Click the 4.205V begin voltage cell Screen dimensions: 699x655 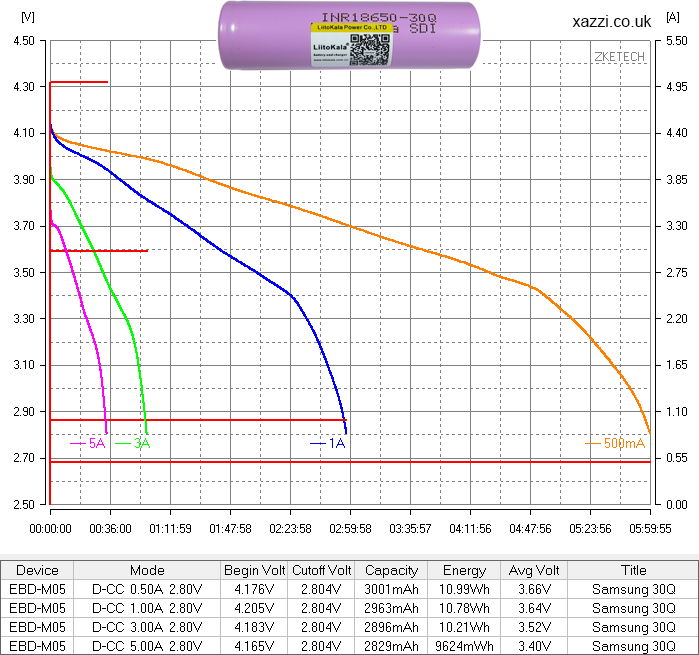tap(255, 608)
